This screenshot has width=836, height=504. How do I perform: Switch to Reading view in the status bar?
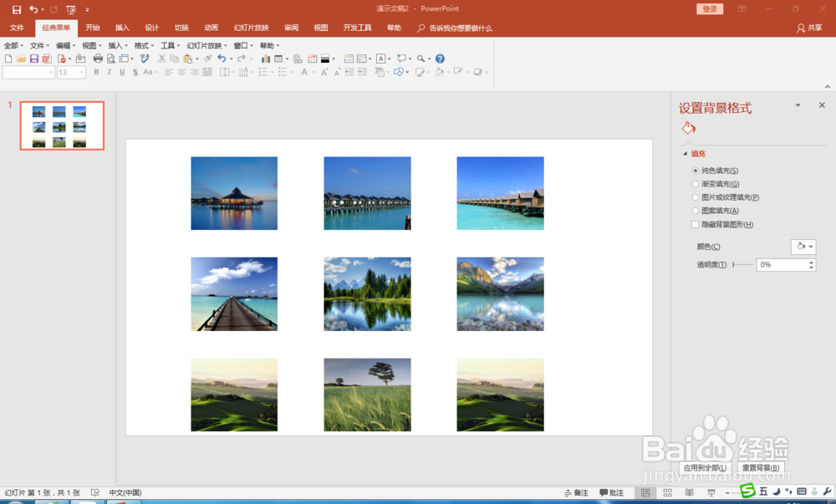point(690,493)
